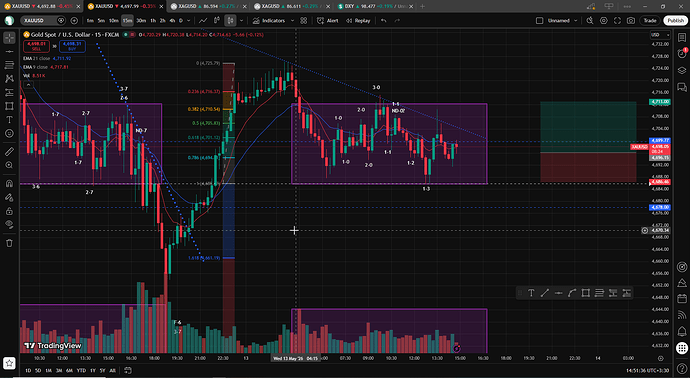Switch to the 5m timeframe
690x378 pixels.
[x=101, y=21]
